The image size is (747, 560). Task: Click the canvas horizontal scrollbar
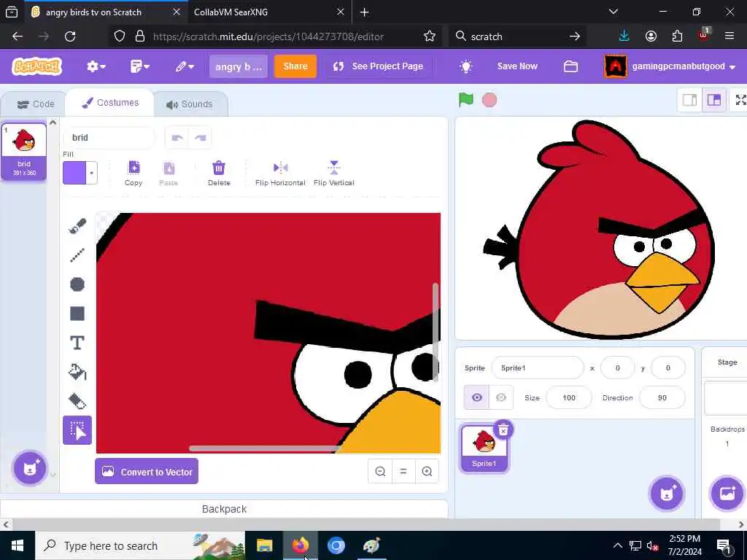point(264,448)
